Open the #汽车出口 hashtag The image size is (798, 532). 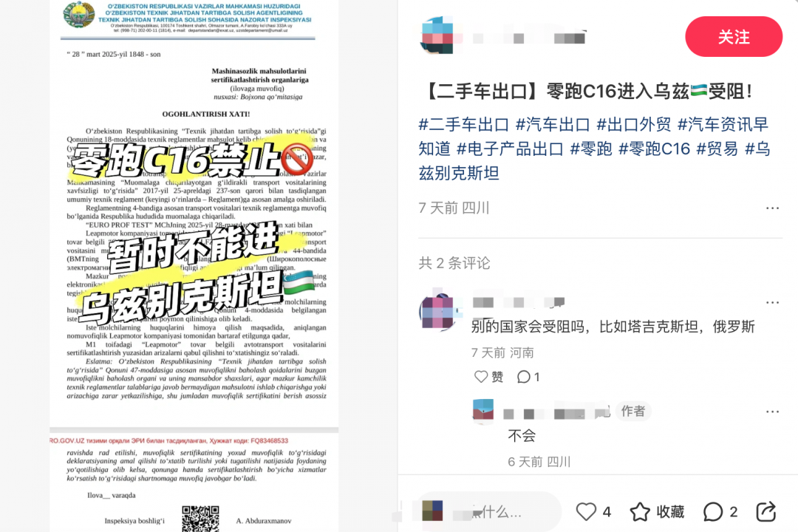(553, 124)
